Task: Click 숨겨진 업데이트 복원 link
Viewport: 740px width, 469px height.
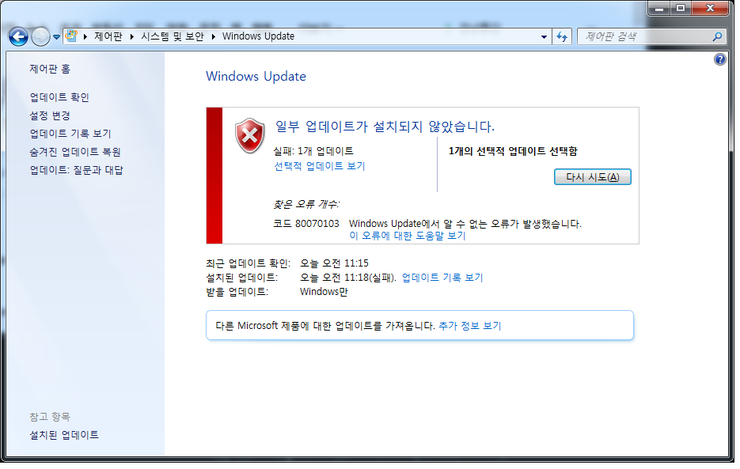Action: point(75,152)
